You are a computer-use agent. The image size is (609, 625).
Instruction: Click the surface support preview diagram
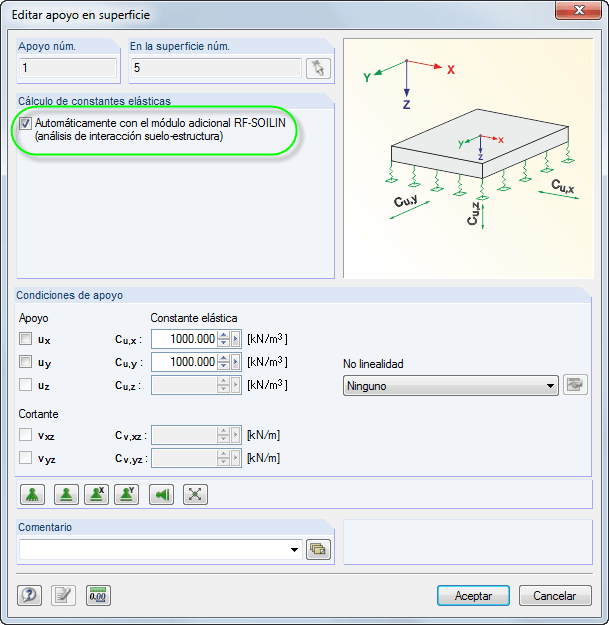(468, 158)
